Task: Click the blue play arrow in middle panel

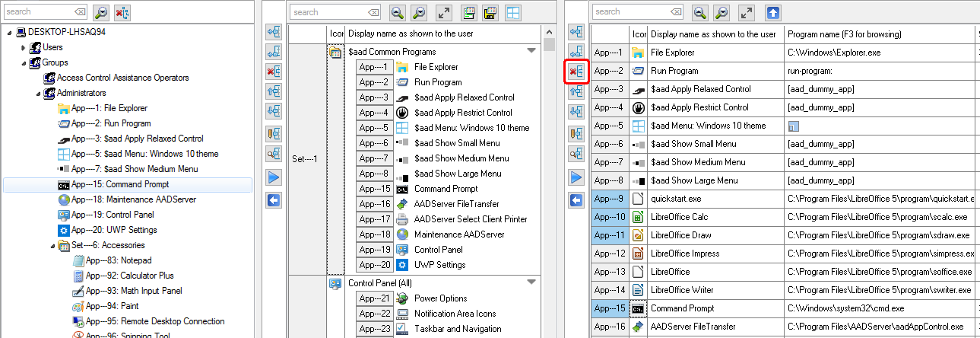Action: click(x=274, y=177)
